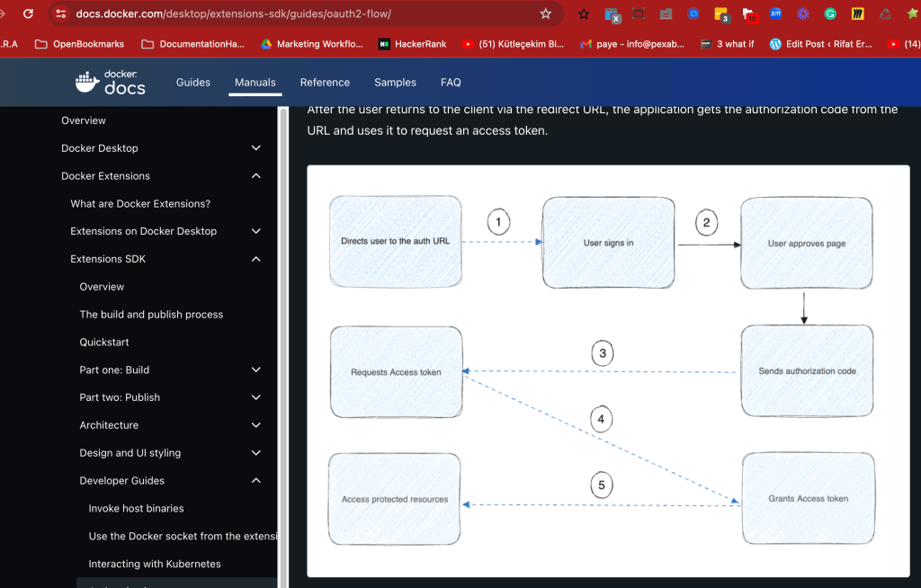Open the Zoom extension icon

(x=775, y=13)
